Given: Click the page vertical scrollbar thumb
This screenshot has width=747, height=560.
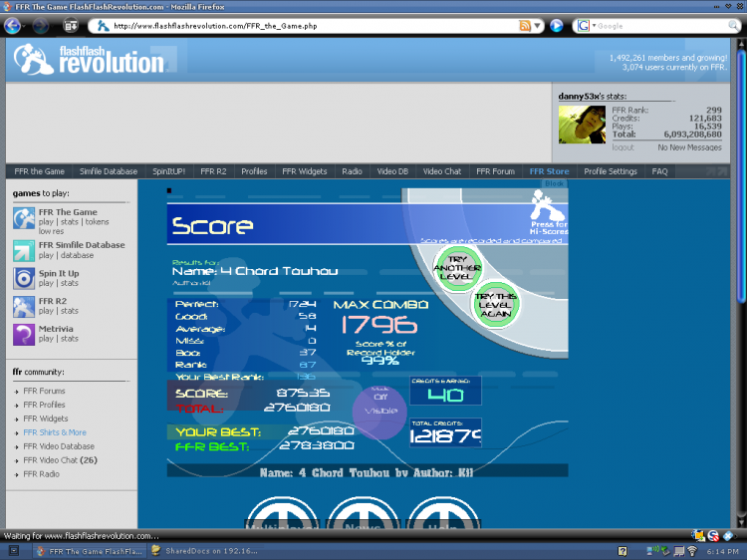Looking at the screenshot, I should (x=741, y=176).
